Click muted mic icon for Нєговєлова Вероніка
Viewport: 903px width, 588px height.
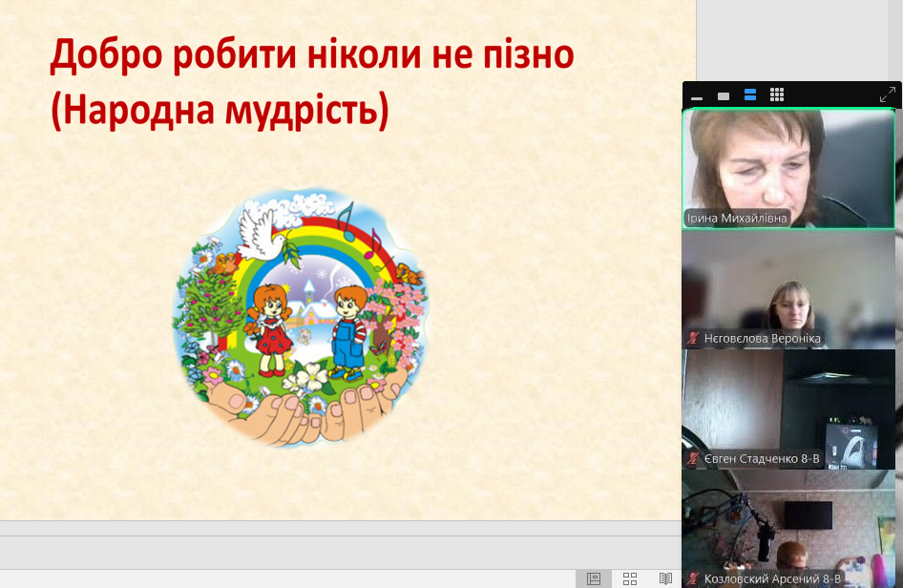(694, 339)
